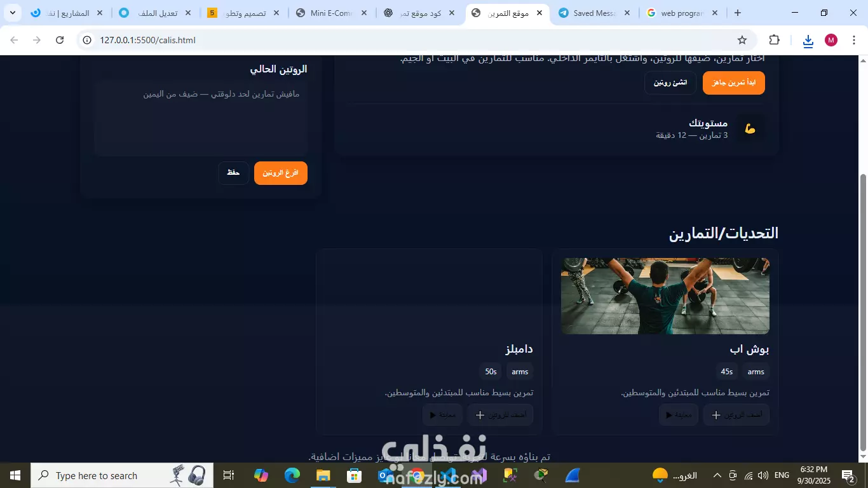Switch to the المشاريع tab
Viewport: 868px width, 488px height.
(67, 13)
